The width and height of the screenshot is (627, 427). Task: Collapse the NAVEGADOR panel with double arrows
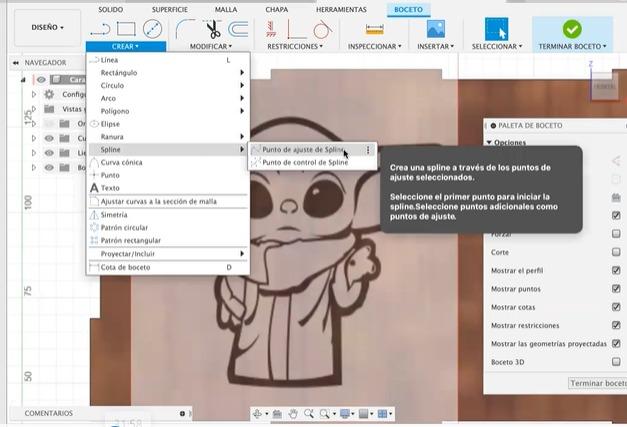[16, 63]
